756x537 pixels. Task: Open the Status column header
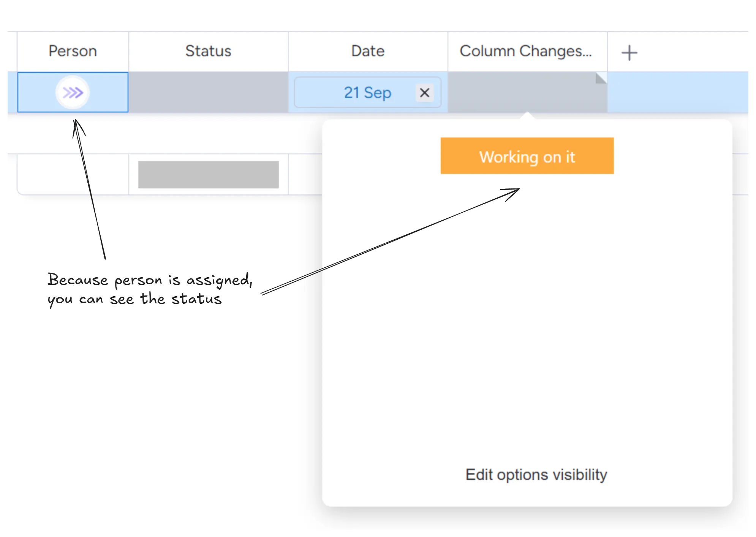[x=208, y=51]
